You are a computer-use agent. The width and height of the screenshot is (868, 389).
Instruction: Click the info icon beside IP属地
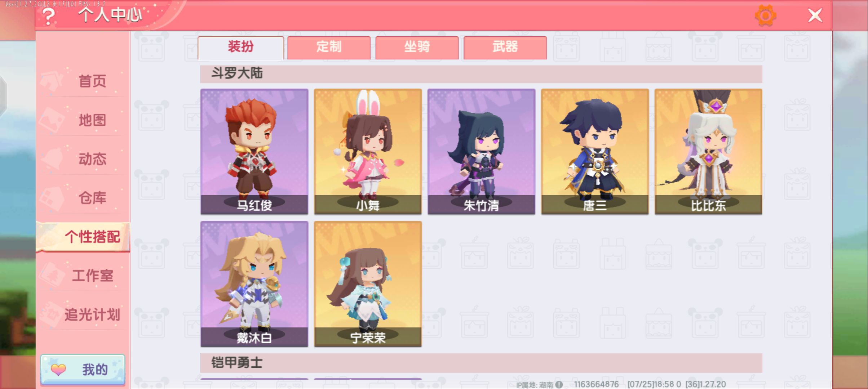click(559, 385)
